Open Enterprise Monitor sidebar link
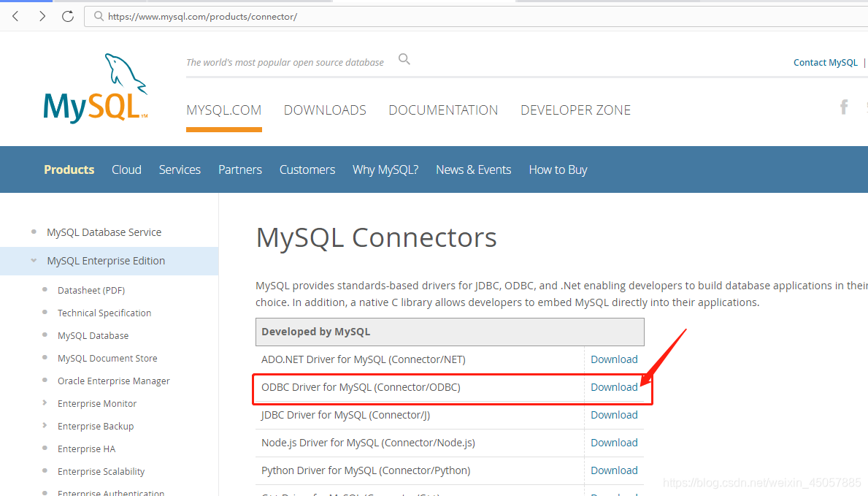This screenshot has width=868, height=496. [x=97, y=403]
